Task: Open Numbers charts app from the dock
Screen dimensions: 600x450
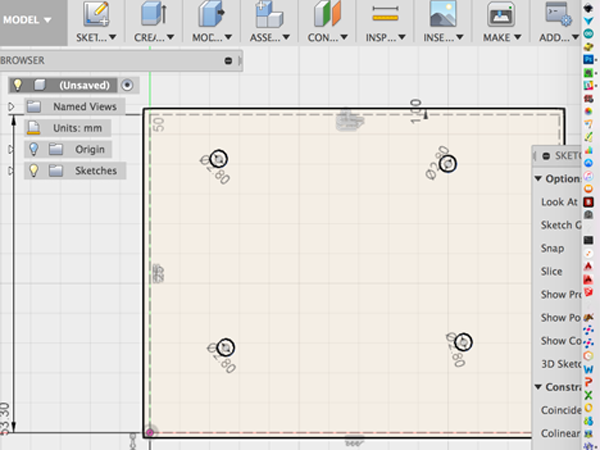Action: tap(588, 150)
